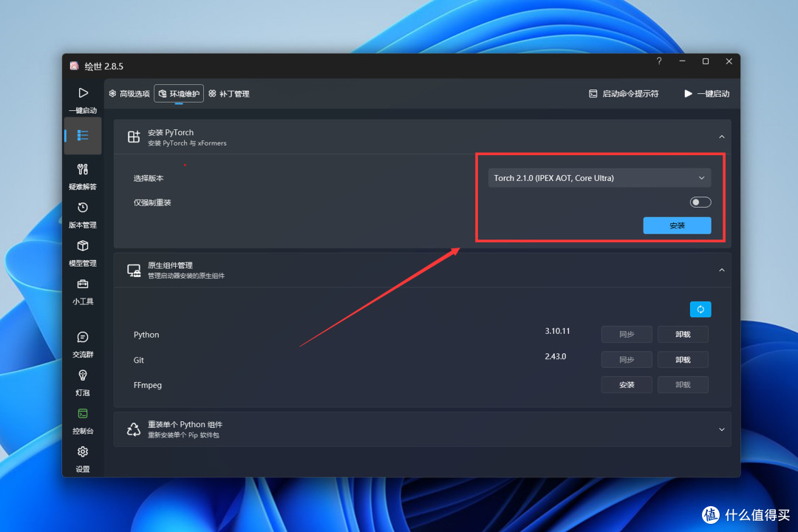798x532 pixels.
Task: Click 卸载 button for Python
Action: (x=683, y=335)
